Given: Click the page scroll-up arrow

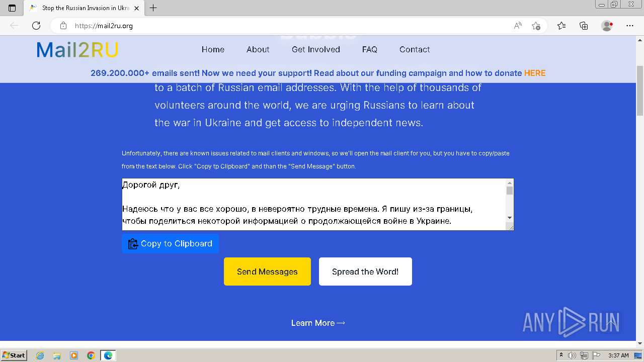Looking at the screenshot, I should (640, 39).
